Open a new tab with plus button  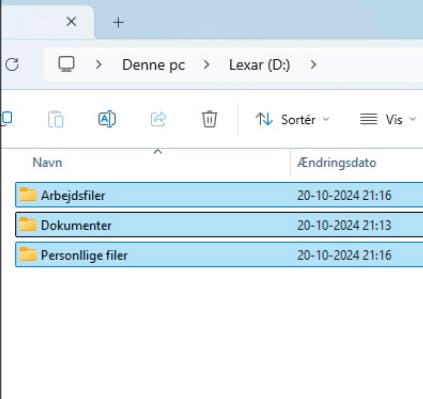pos(118,22)
